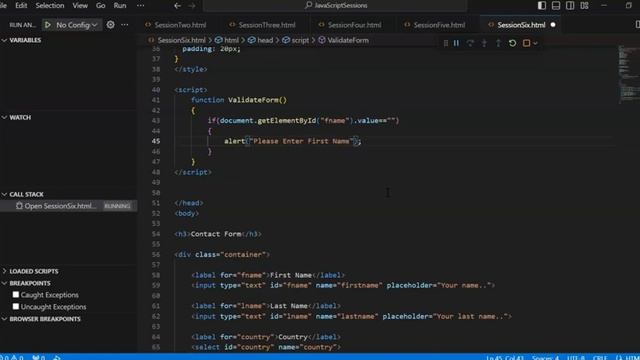Open the title bar overflow menu ellipsis
Viewport: 640px width, 360px height.
140,5
